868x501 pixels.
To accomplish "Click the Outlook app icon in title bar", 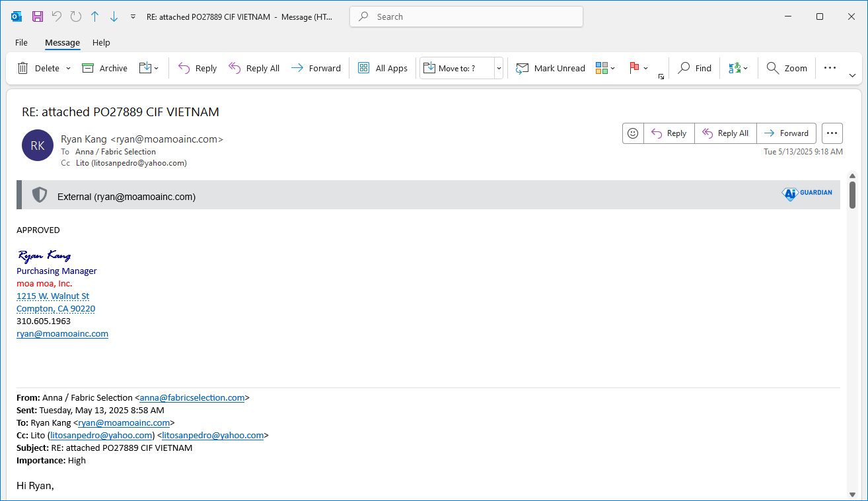I will pyautogui.click(x=17, y=17).
